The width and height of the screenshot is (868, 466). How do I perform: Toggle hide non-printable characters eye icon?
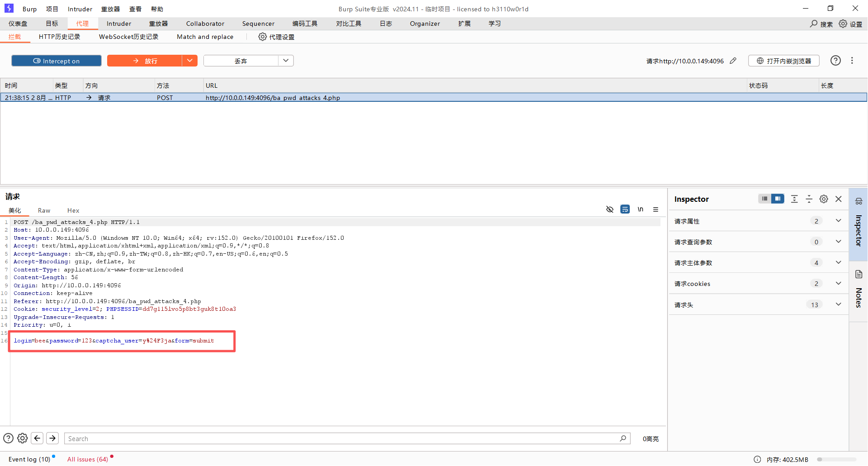coord(610,209)
